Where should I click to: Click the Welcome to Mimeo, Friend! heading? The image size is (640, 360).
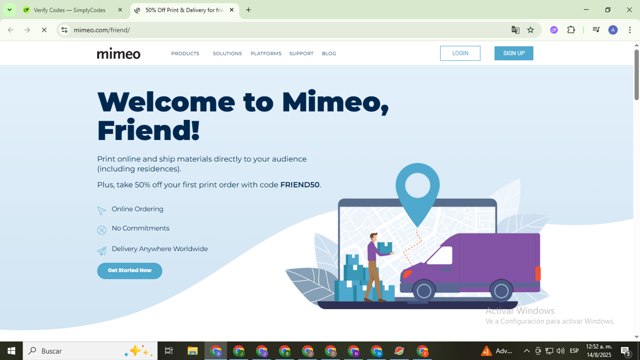point(243,116)
